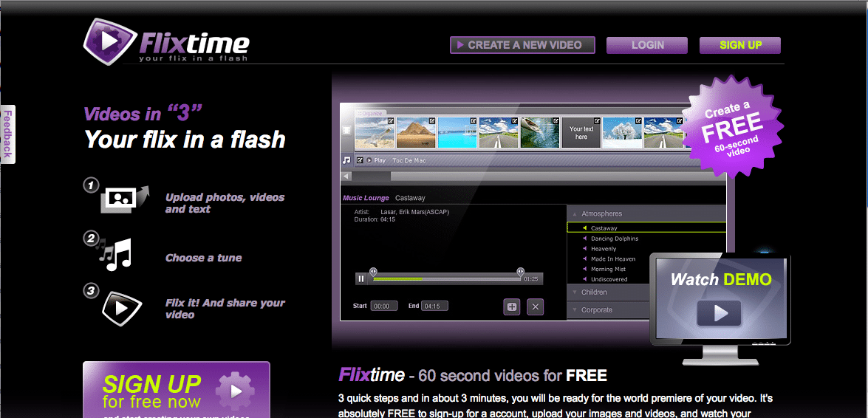Click the SIGN UP button in header
This screenshot has height=418, width=868.
pos(740,45)
